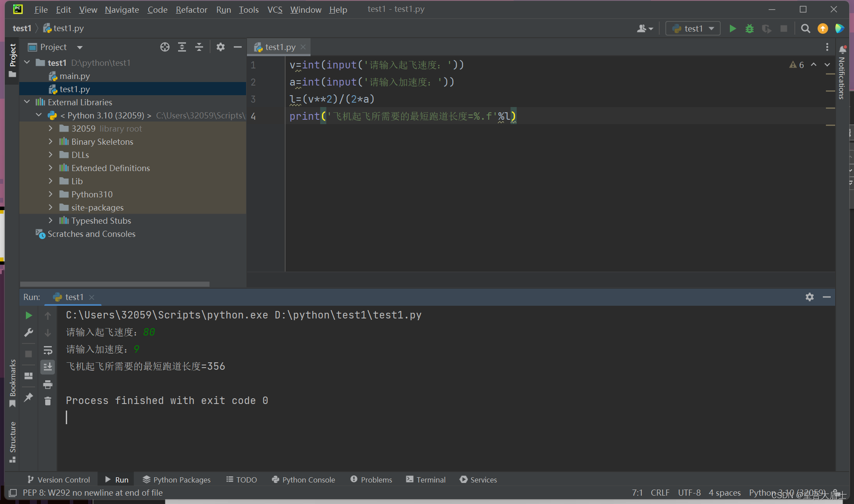Toggle soft-wrap in the Run console

point(48,350)
